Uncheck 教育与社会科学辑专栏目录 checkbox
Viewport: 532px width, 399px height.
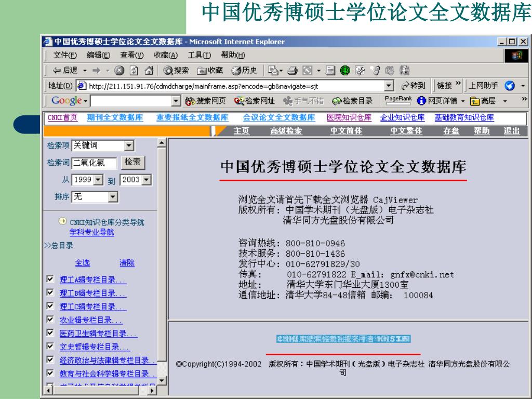[x=50, y=373]
